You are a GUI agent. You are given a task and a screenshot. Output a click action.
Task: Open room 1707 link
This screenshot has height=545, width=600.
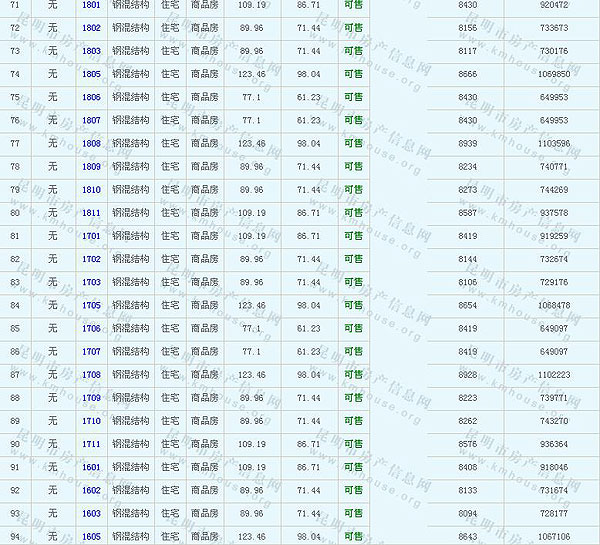(91, 352)
